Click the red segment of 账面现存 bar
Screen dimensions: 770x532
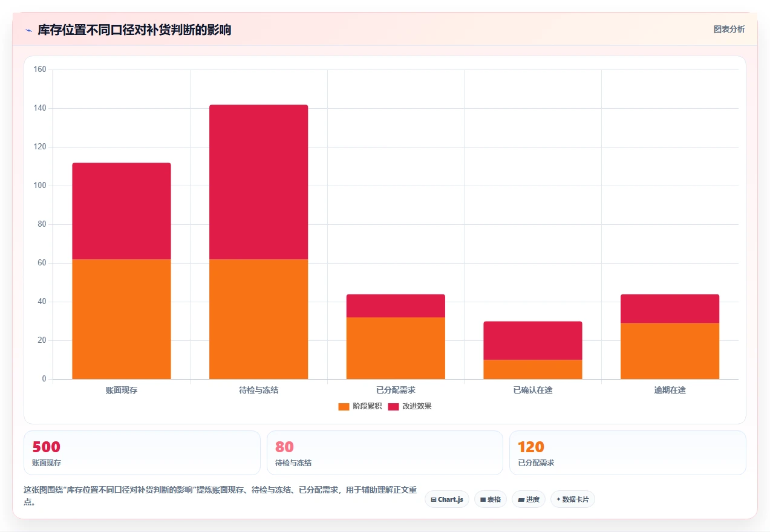(122, 211)
